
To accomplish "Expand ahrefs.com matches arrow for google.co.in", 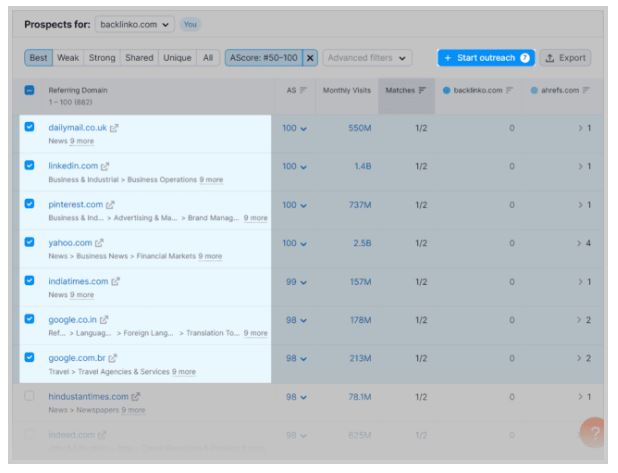I will [x=579, y=320].
